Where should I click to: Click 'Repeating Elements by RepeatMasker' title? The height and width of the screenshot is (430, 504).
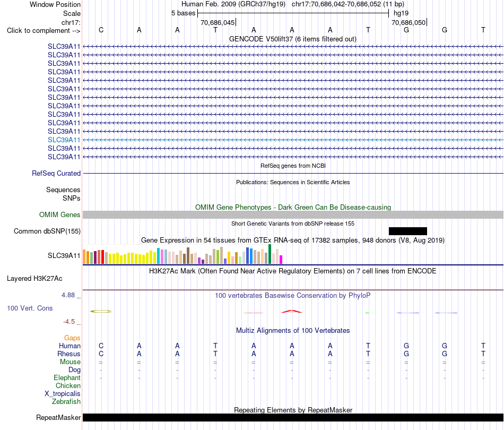[x=293, y=410]
